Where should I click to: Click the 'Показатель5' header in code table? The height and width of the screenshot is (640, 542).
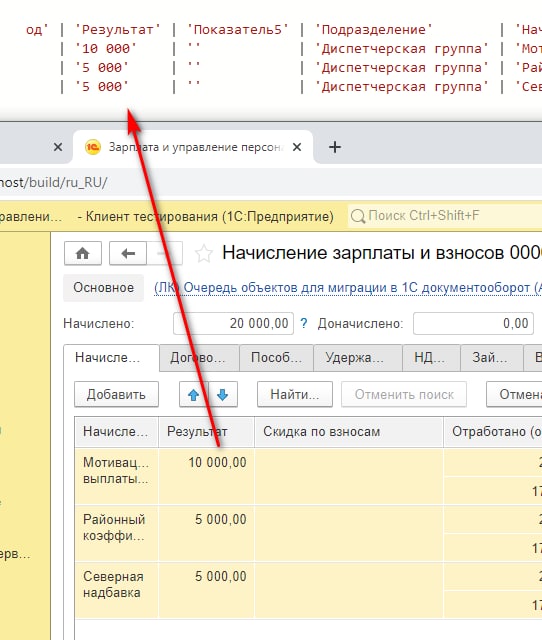[238, 30]
